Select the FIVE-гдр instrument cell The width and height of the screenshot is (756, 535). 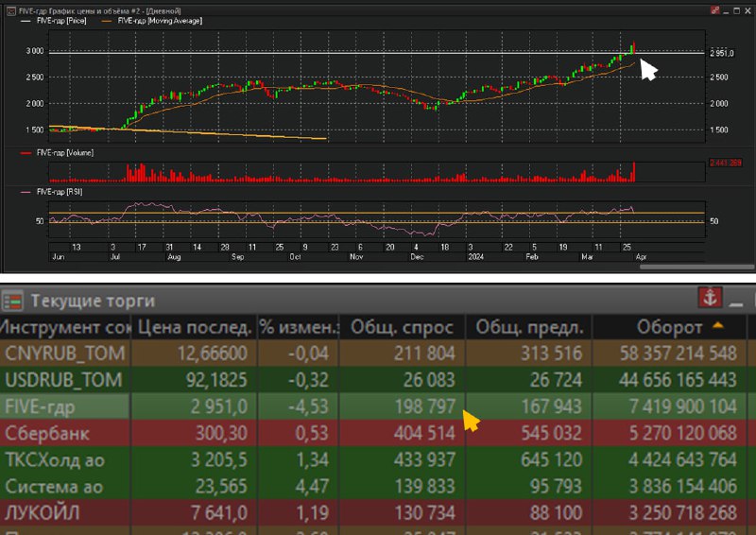(x=64, y=406)
